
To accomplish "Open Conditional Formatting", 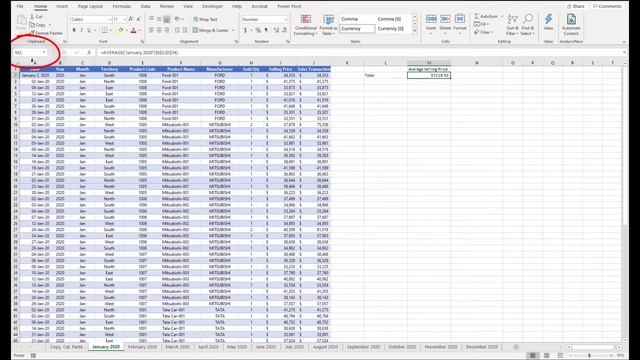I will pos(306,24).
